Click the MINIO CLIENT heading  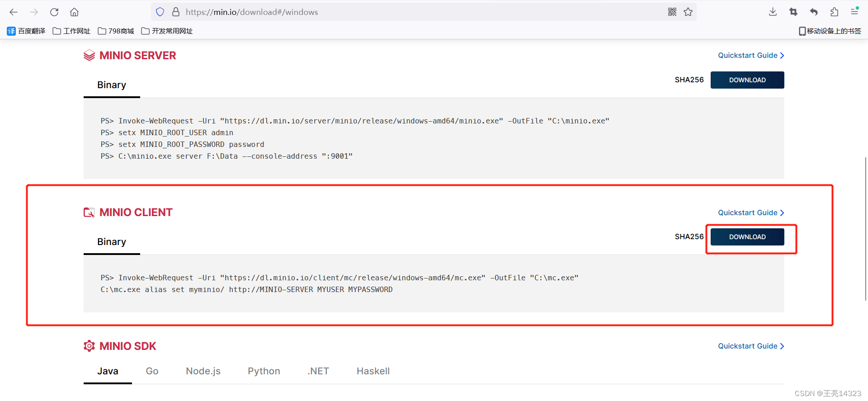pyautogui.click(x=136, y=212)
